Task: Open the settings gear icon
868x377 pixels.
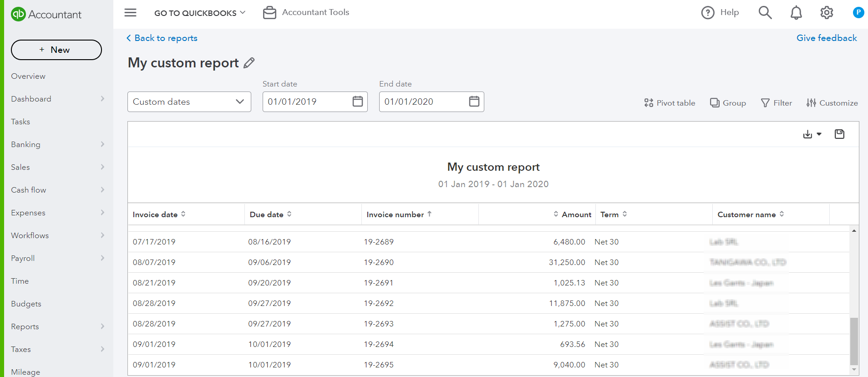Action: [827, 13]
